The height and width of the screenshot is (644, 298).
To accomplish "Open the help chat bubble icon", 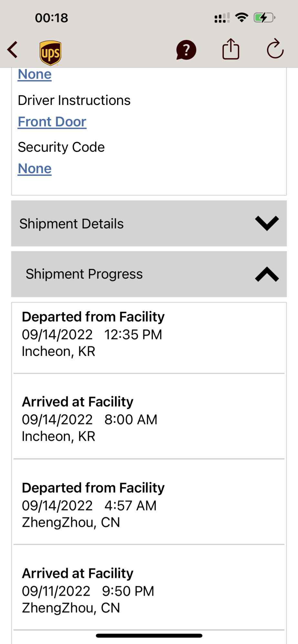I will pyautogui.click(x=186, y=50).
